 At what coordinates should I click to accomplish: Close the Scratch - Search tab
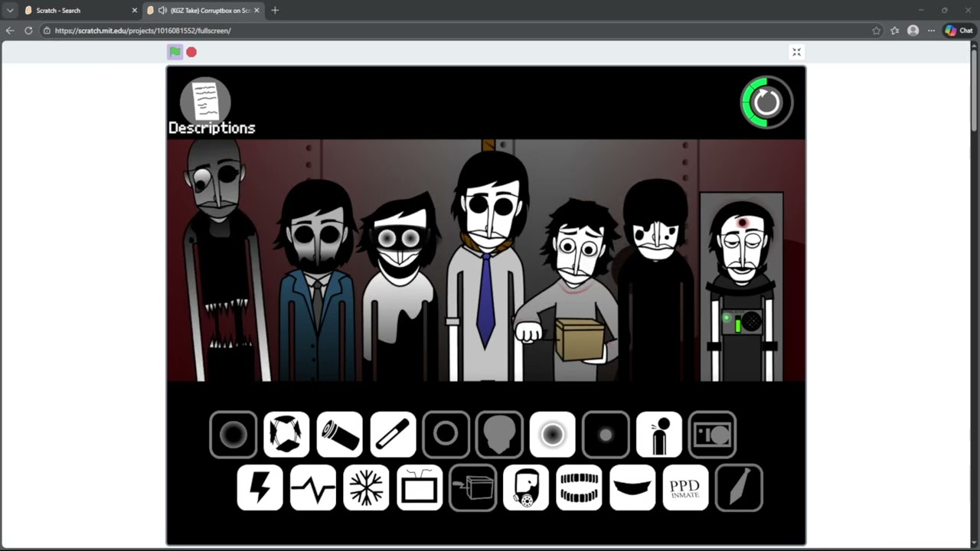135,11
